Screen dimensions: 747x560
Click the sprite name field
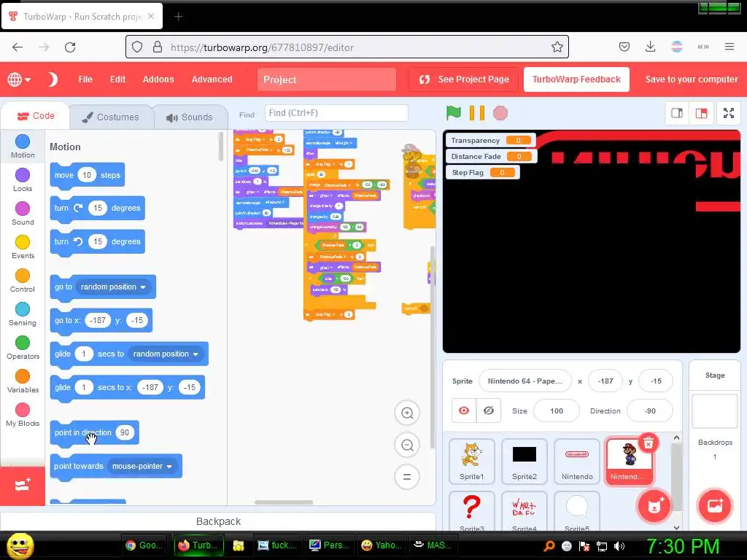[x=525, y=381]
